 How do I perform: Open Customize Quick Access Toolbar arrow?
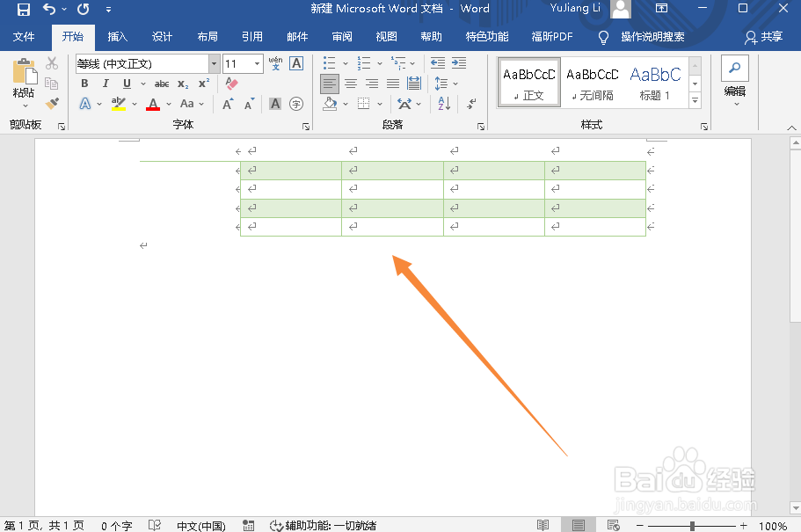108,9
